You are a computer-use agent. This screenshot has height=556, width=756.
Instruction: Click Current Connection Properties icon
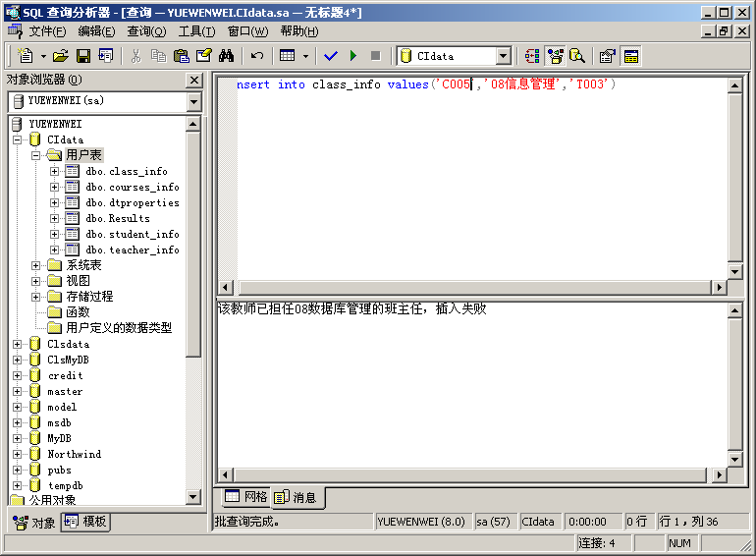[x=608, y=56]
